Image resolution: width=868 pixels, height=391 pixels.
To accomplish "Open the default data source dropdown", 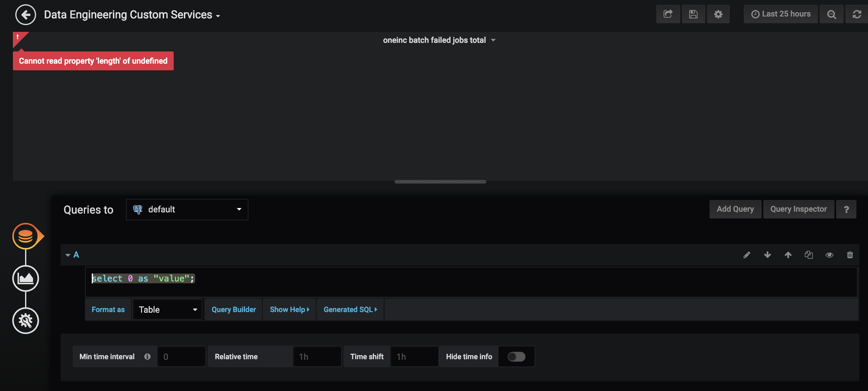I will (x=187, y=209).
